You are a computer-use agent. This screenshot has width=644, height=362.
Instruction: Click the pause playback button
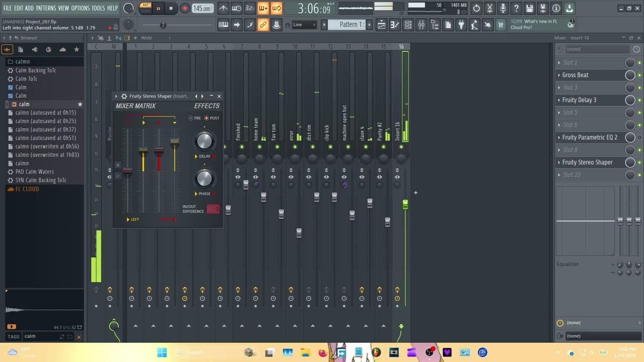(158, 8)
